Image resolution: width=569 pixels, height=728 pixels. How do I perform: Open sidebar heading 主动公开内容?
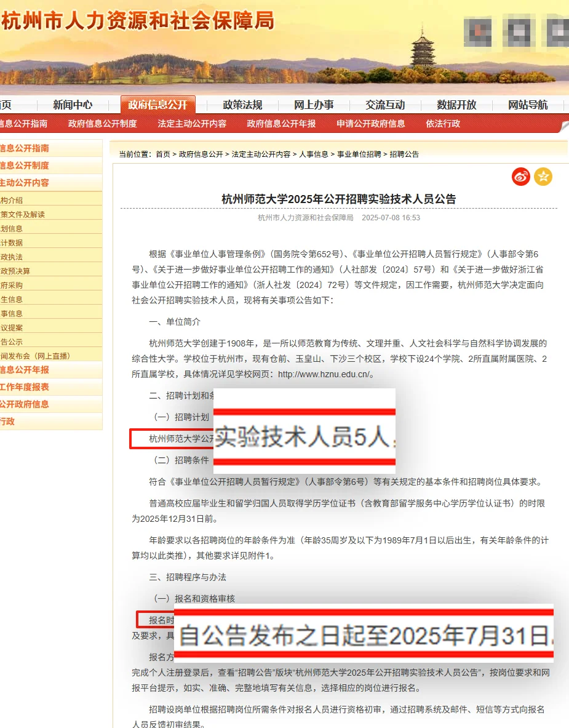pos(25,183)
